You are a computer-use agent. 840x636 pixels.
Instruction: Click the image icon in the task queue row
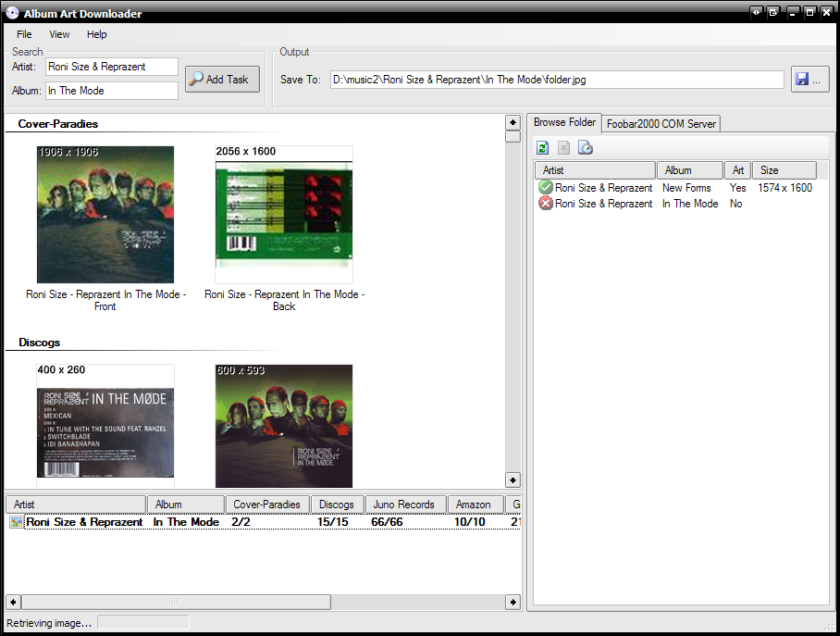pos(16,522)
